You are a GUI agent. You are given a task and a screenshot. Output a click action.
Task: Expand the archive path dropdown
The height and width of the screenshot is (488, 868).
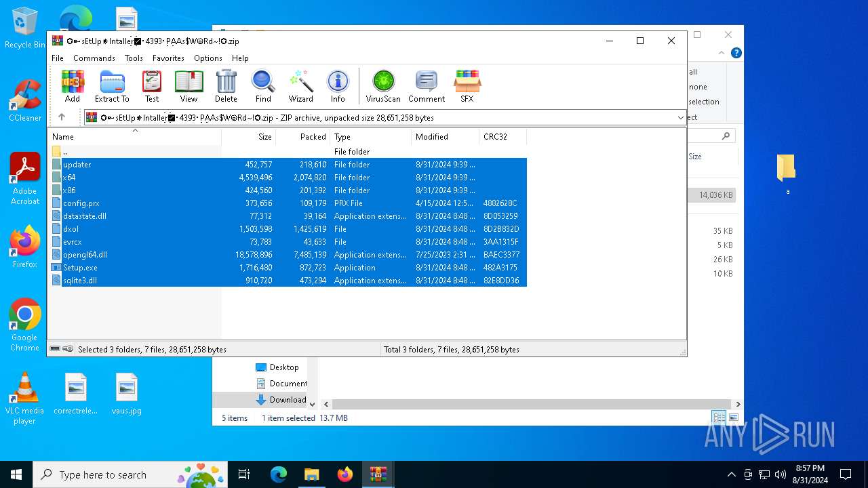pos(680,118)
